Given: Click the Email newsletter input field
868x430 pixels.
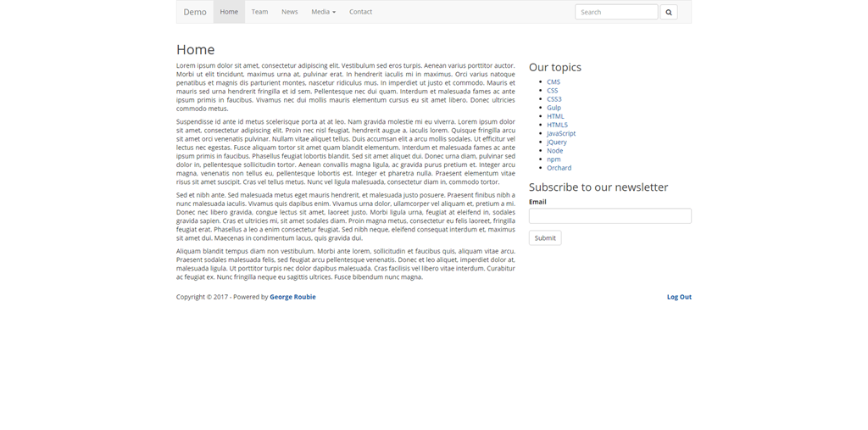Looking at the screenshot, I should (x=609, y=216).
